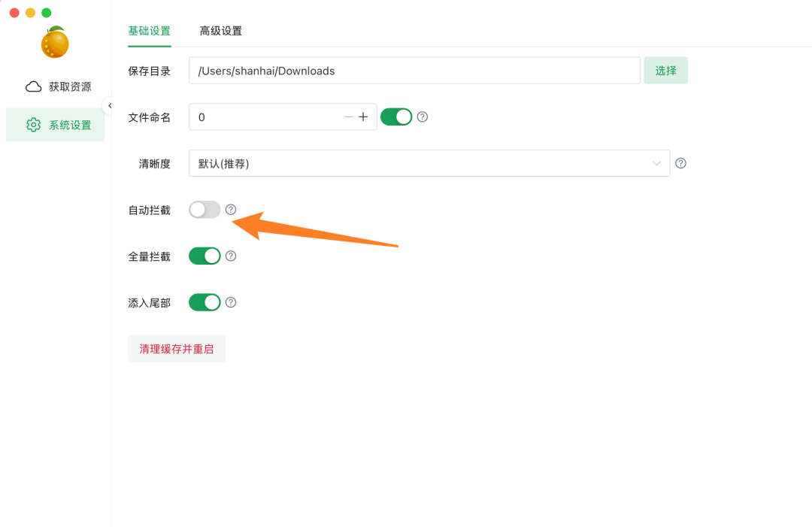The image size is (812, 527).
Task: Expand the 清晰度 dropdown list
Action: pos(429,163)
